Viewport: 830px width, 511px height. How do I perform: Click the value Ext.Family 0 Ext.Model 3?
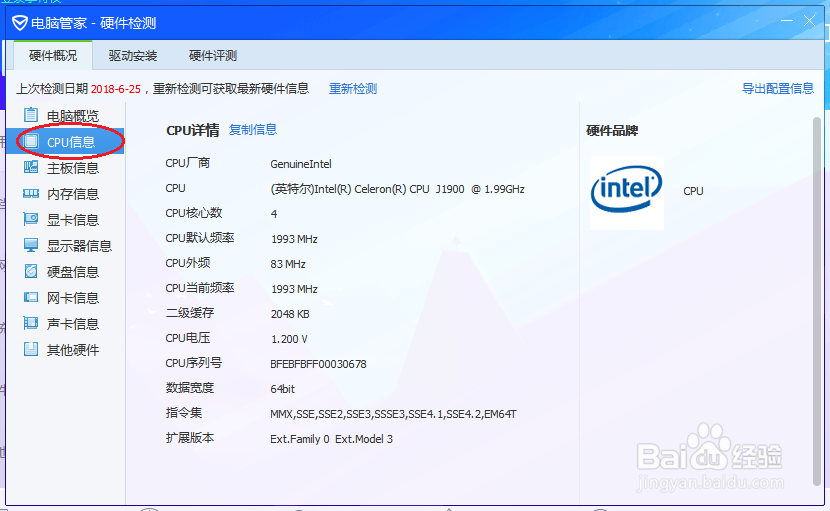pyautogui.click(x=331, y=439)
